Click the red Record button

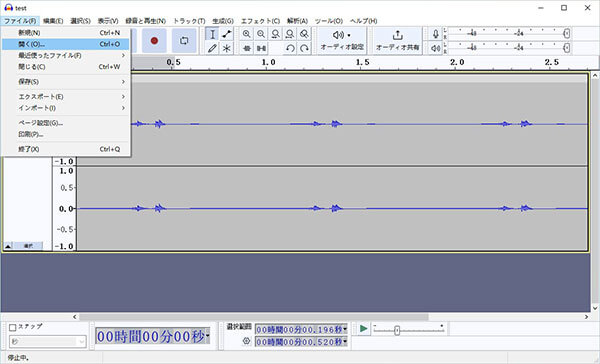pos(154,40)
